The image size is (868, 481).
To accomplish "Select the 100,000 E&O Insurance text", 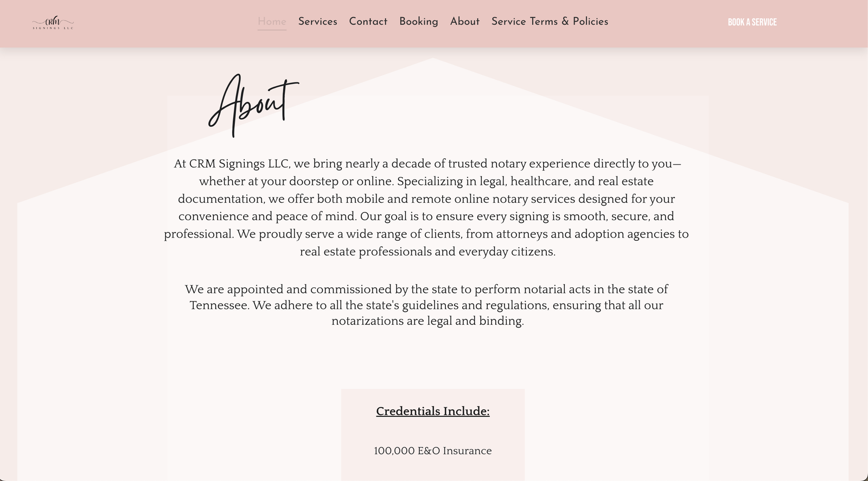I will pyautogui.click(x=432, y=451).
